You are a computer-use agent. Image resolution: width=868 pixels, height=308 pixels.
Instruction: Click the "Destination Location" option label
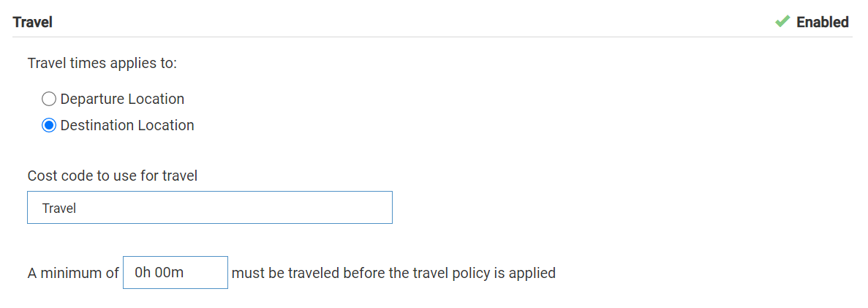(127, 126)
